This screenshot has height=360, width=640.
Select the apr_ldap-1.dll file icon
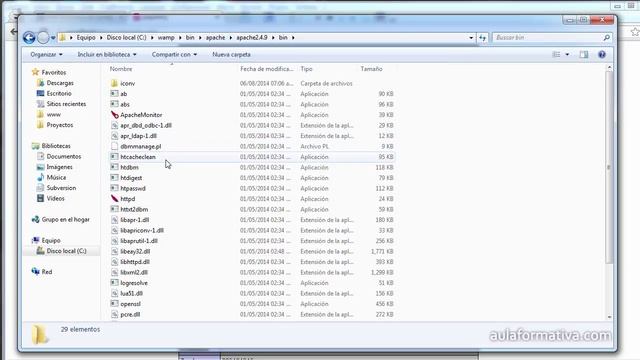pyautogui.click(x=114, y=136)
